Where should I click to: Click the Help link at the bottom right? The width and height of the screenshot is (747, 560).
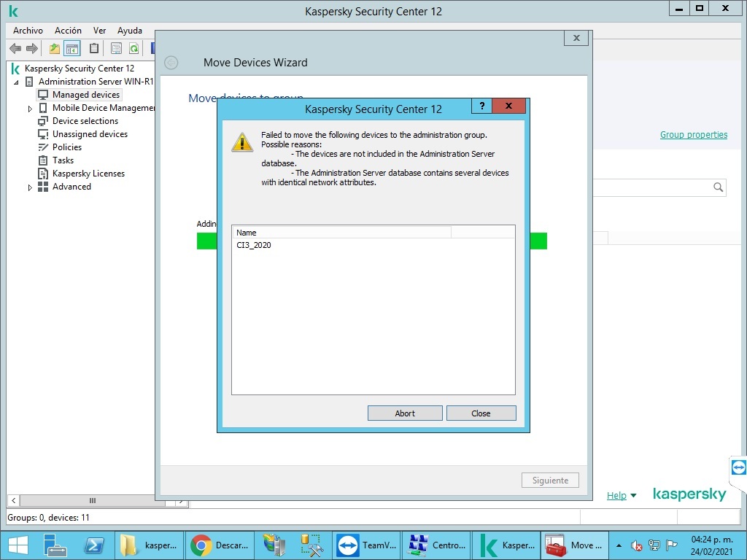click(x=616, y=496)
